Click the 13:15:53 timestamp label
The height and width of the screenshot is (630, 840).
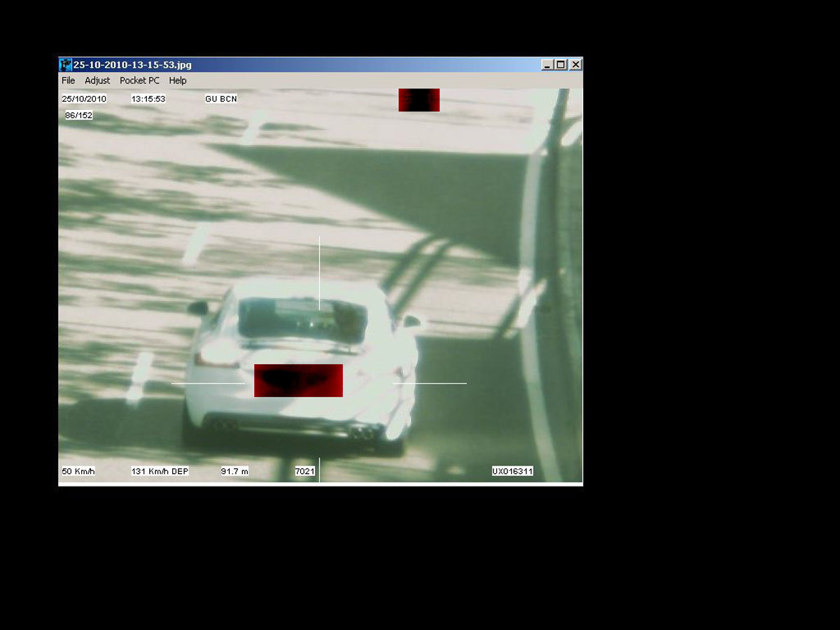(x=148, y=99)
